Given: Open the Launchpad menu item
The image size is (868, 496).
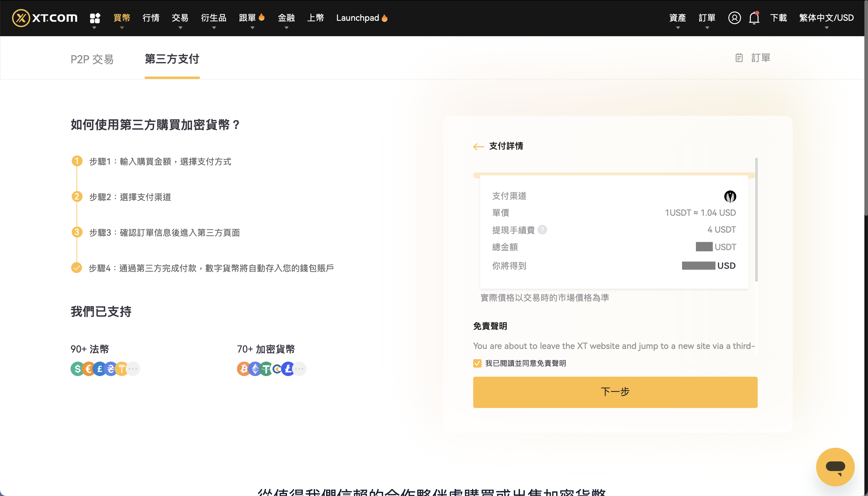Looking at the screenshot, I should tap(357, 18).
